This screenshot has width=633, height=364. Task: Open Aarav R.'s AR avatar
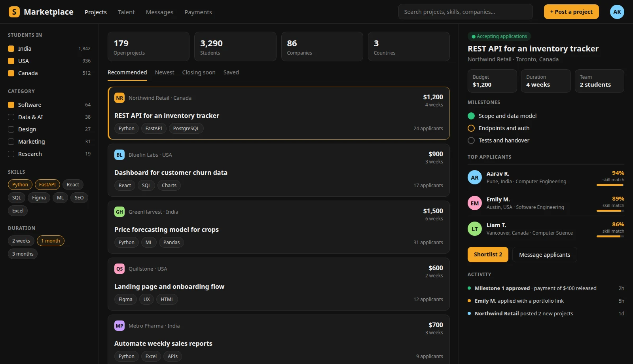pyautogui.click(x=475, y=178)
